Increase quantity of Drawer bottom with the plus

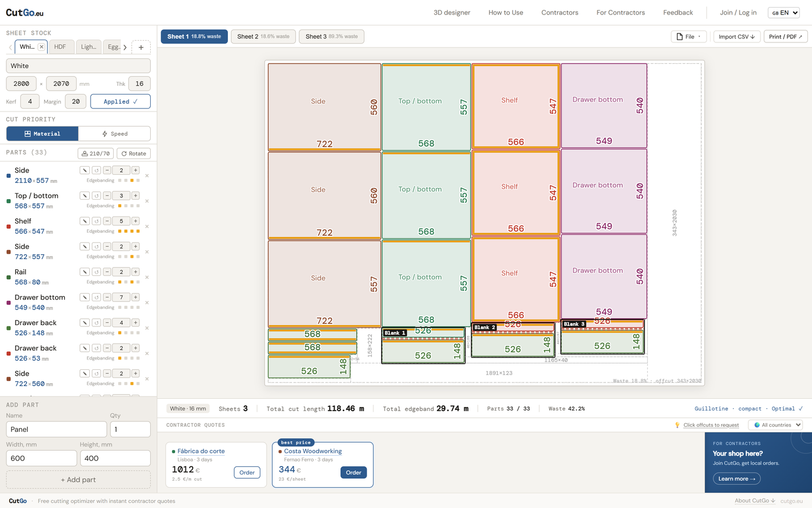pyautogui.click(x=135, y=297)
